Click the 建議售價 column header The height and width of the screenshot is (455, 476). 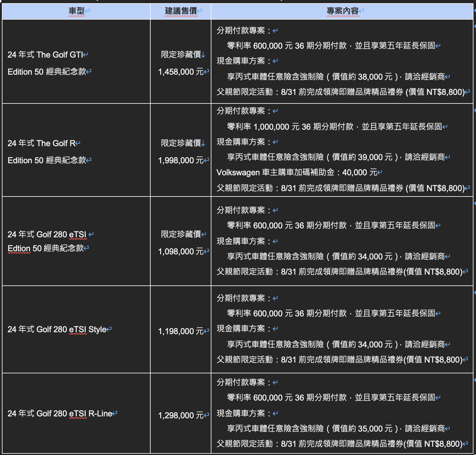pos(181,11)
